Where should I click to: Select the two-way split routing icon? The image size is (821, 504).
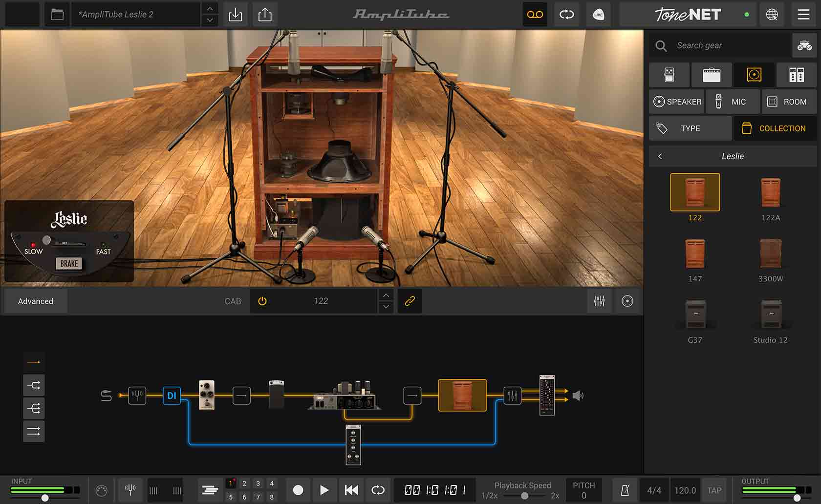tap(34, 385)
